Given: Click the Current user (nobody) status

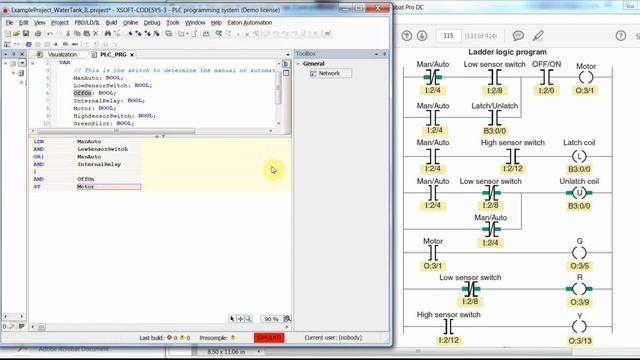Looking at the screenshot, I should click(333, 338).
